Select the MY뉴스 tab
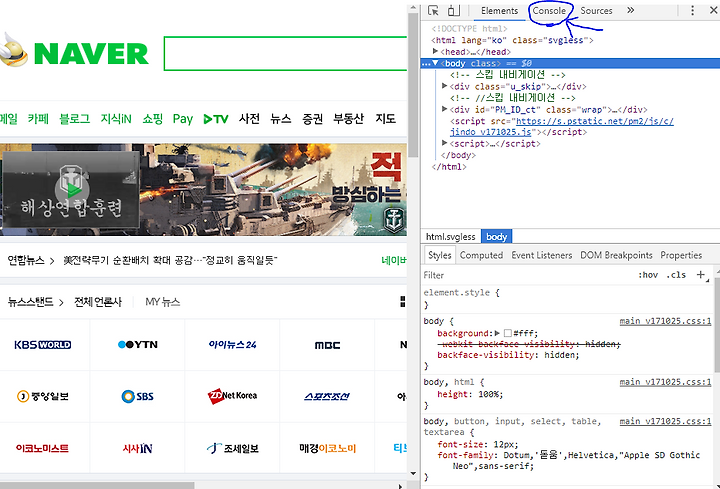 163,302
